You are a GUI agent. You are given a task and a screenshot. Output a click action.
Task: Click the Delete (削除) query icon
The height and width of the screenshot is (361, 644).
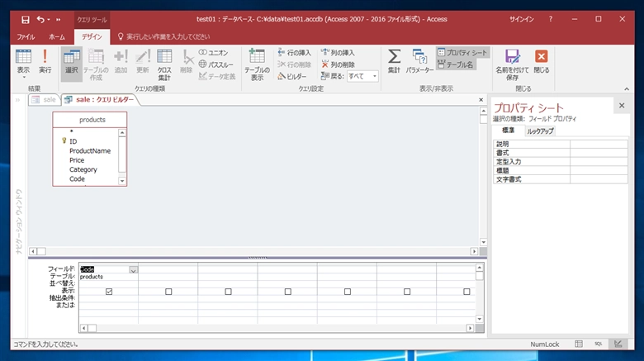(187, 62)
